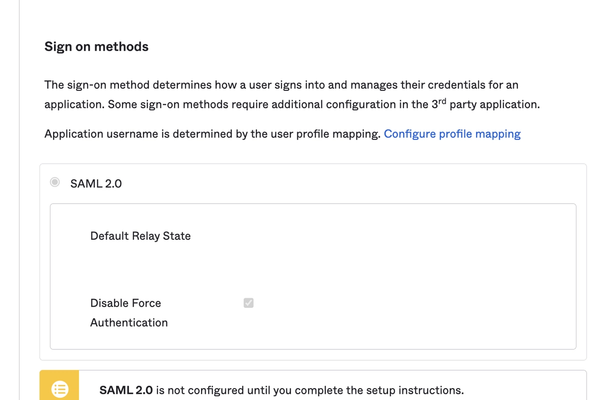Toggle the Disable Force Authentication checkbox
600x400 pixels.
pyautogui.click(x=248, y=302)
